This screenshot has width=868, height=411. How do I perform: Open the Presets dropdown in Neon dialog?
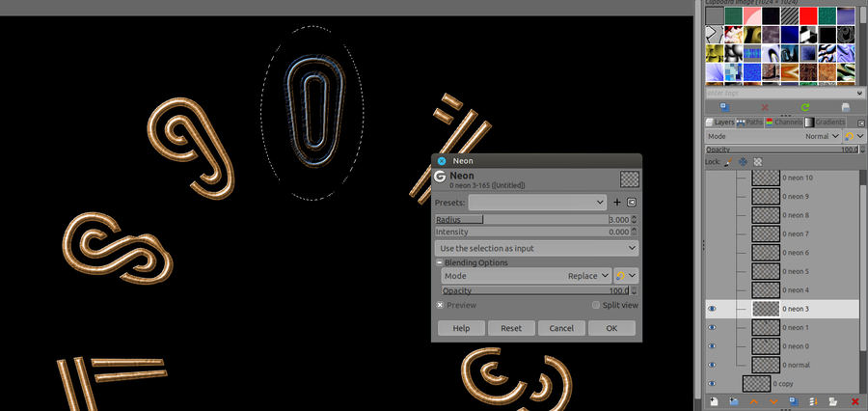pos(537,203)
